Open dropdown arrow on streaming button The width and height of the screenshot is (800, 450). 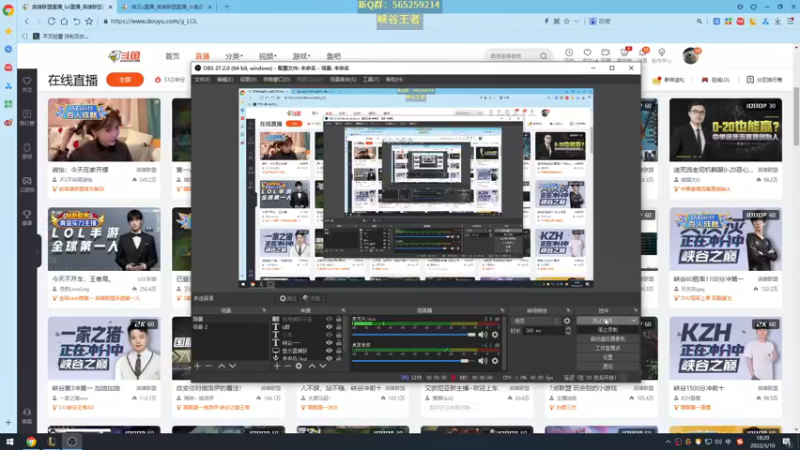click(634, 320)
